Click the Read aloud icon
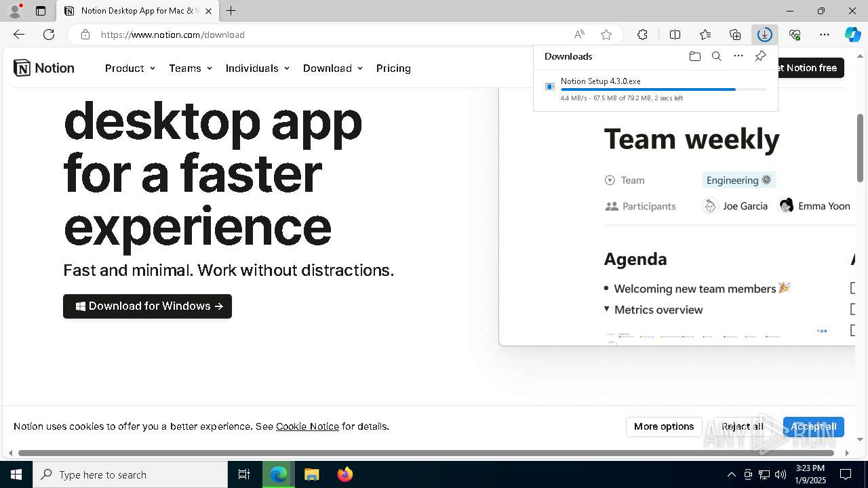868x488 pixels. 579,35
